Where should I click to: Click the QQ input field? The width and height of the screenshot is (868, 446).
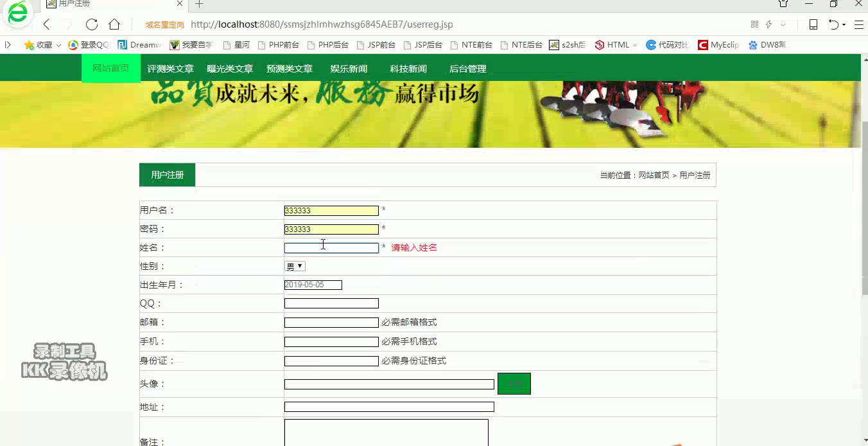pyautogui.click(x=331, y=303)
